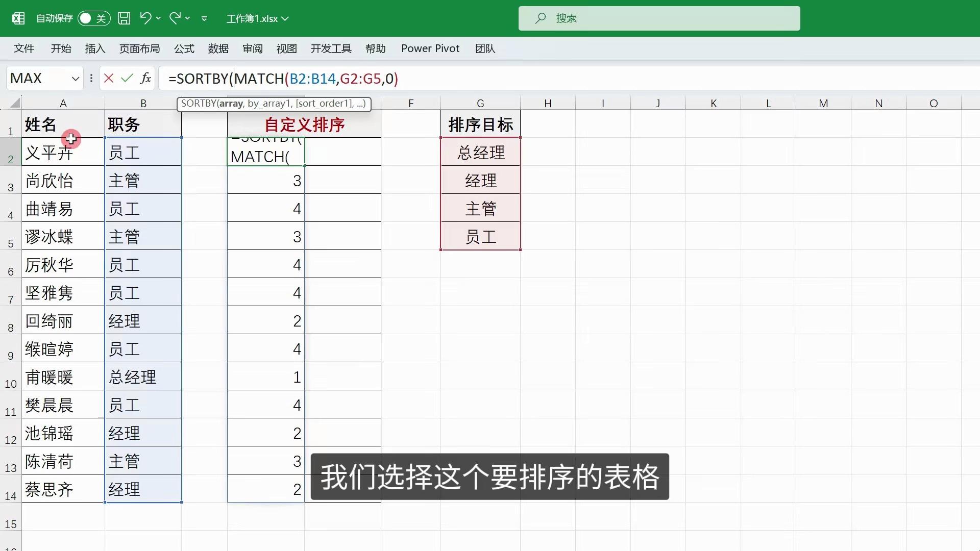This screenshot has height=551, width=980.
Task: Switch to the 开始 ribbon tab
Action: pyautogui.click(x=61, y=48)
